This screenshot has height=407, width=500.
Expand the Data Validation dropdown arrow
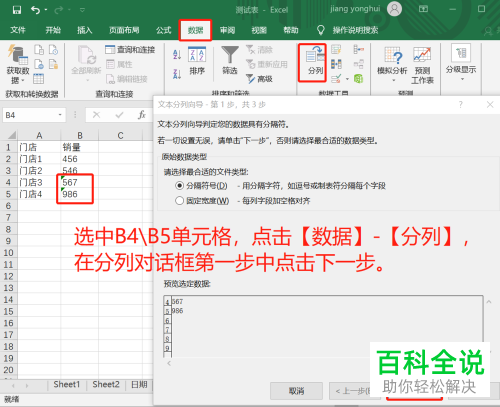[347, 79]
